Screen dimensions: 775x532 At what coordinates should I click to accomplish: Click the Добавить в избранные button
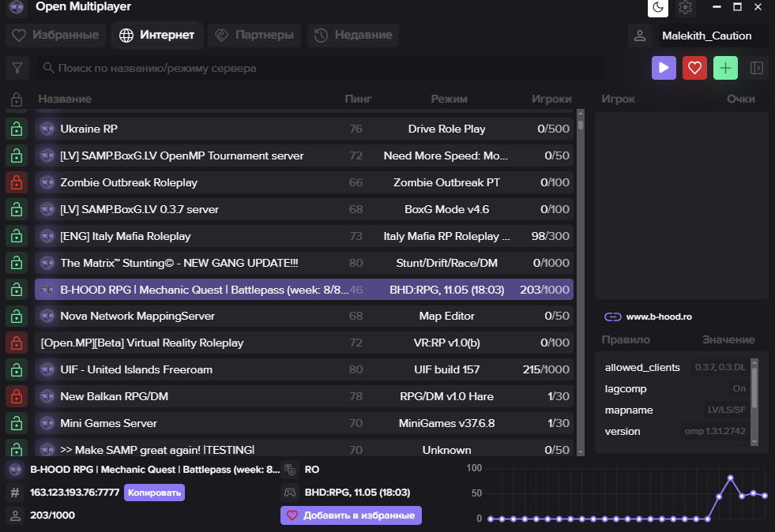[x=351, y=515]
